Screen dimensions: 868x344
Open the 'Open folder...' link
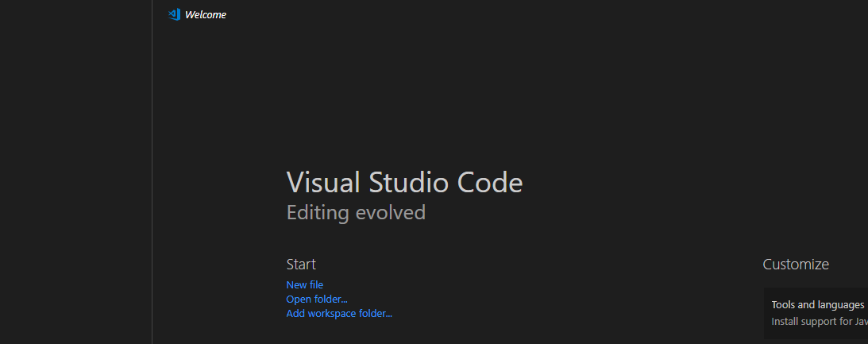pos(317,300)
